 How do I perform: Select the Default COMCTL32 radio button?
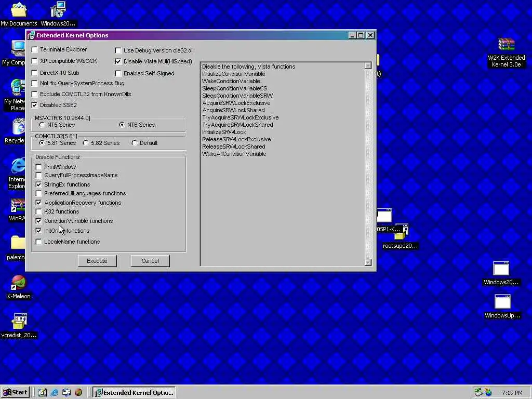point(135,143)
